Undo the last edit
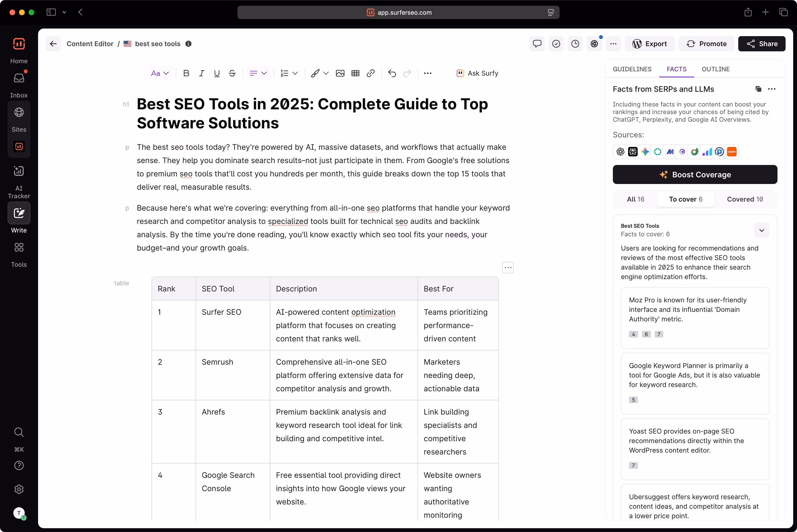Viewport: 797px width, 532px height. point(392,73)
